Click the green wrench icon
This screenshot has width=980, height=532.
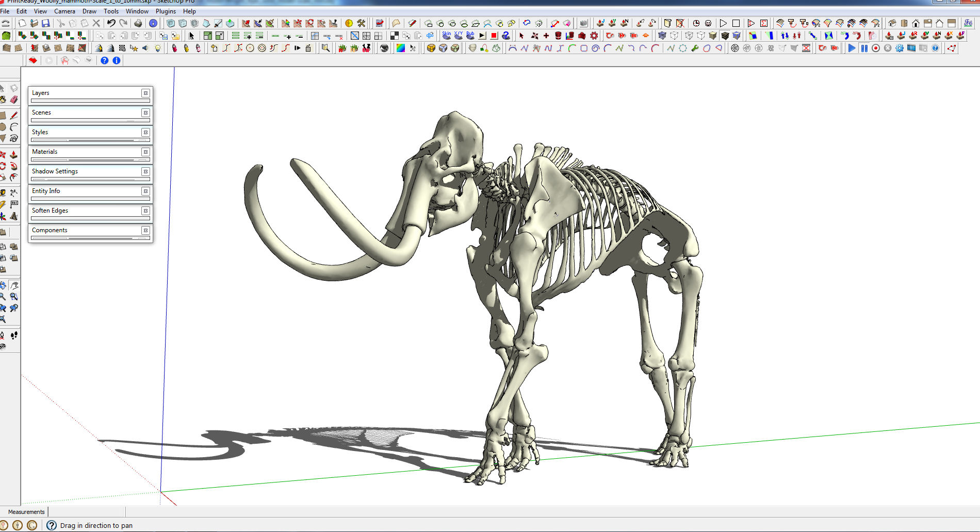695,48
